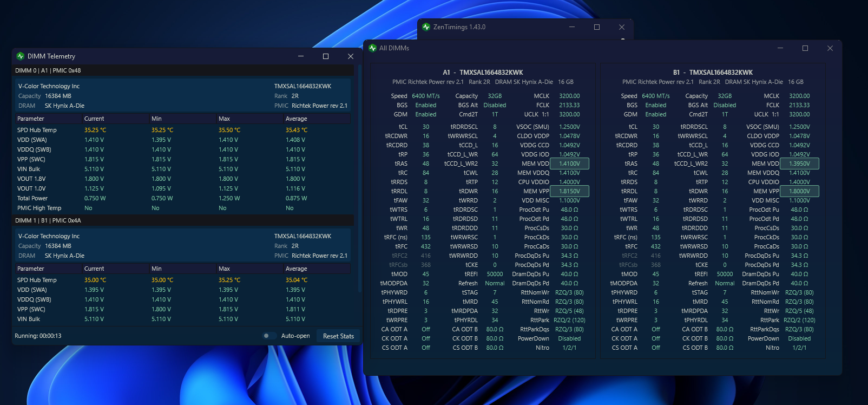This screenshot has height=405, width=868.
Task: Close the All DIMMs window
Action: (830, 48)
